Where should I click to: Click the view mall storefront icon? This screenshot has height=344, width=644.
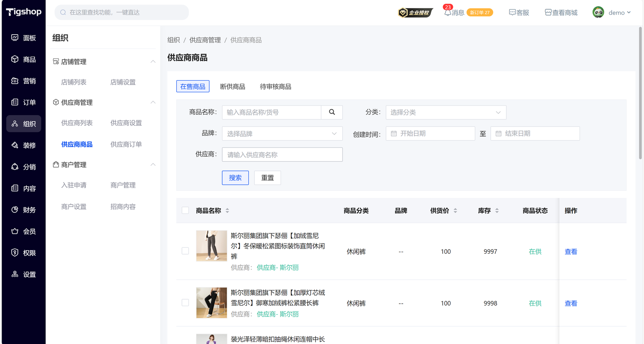548,12
